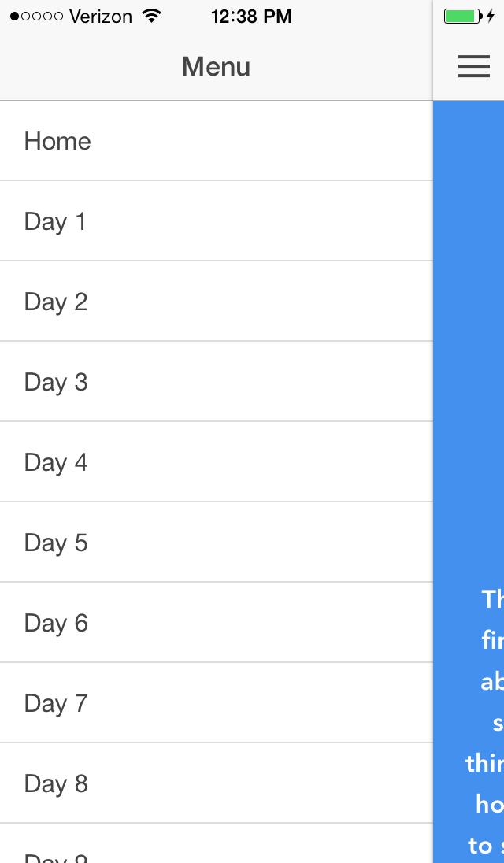504x863 pixels.
Task: Tap the green battery icon
Action: (x=463, y=17)
